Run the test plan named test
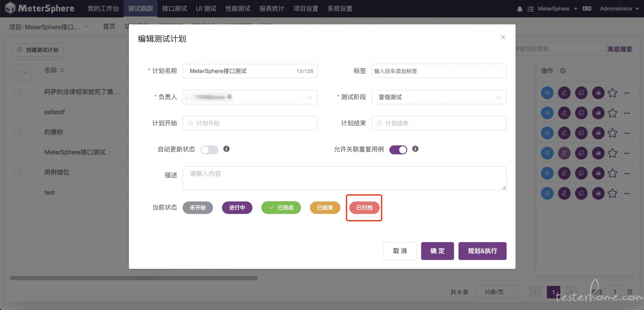The image size is (644, 310). coord(547,193)
